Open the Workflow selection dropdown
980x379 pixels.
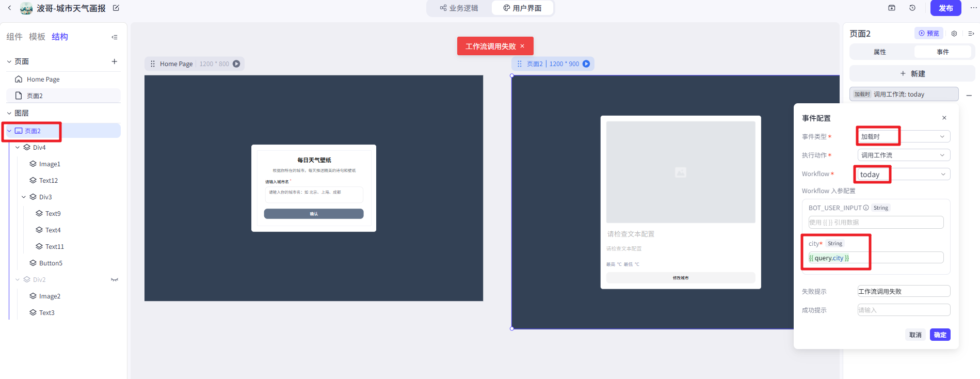click(903, 175)
